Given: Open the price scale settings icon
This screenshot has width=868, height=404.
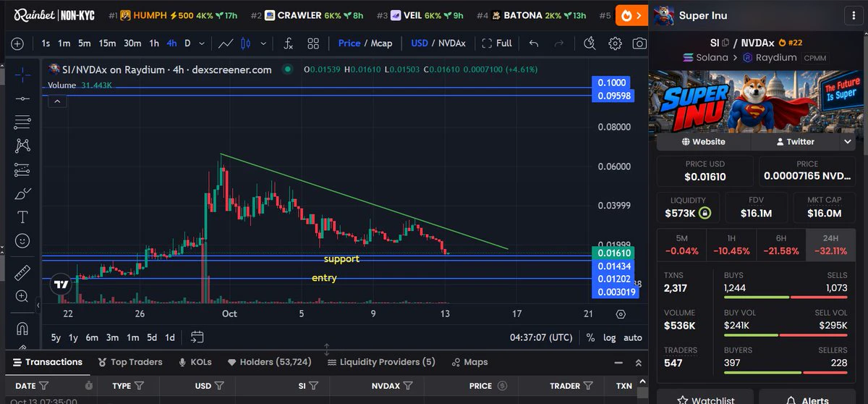Looking at the screenshot, I should 621,314.
